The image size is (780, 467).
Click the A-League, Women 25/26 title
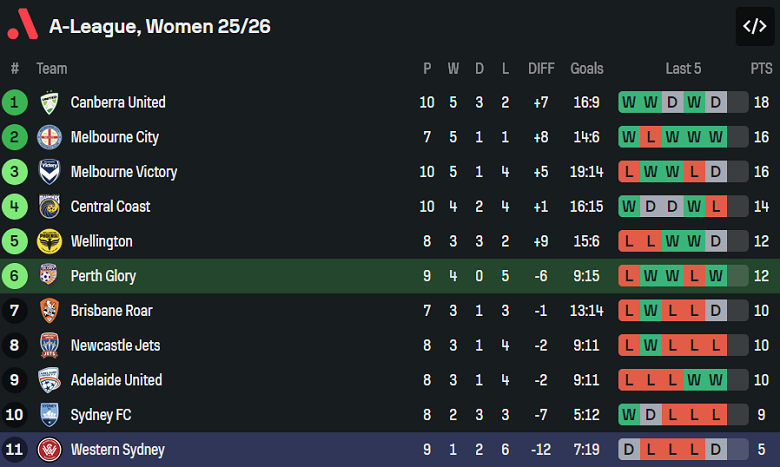pos(160,26)
